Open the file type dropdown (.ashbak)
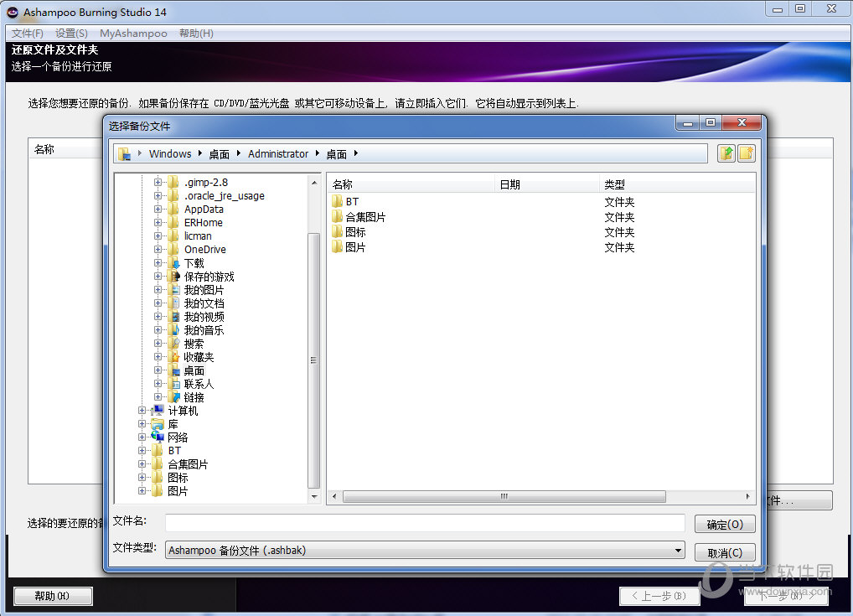The height and width of the screenshot is (616, 853). (678, 550)
